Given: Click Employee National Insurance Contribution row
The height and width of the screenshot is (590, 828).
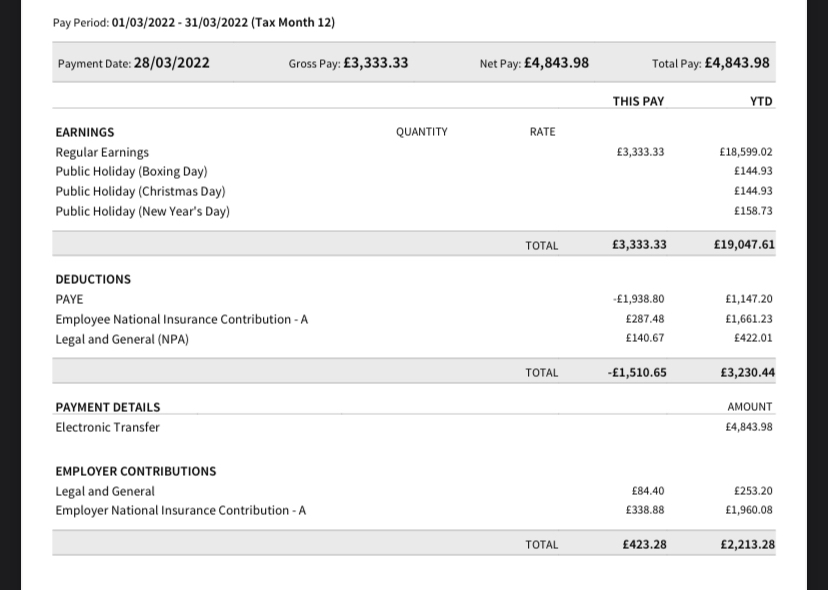Looking at the screenshot, I should pos(414,319).
